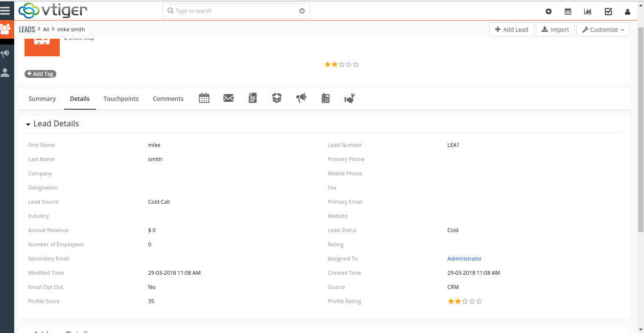644x333 pixels.
Task: Click the Website field label
Action: [x=337, y=216]
